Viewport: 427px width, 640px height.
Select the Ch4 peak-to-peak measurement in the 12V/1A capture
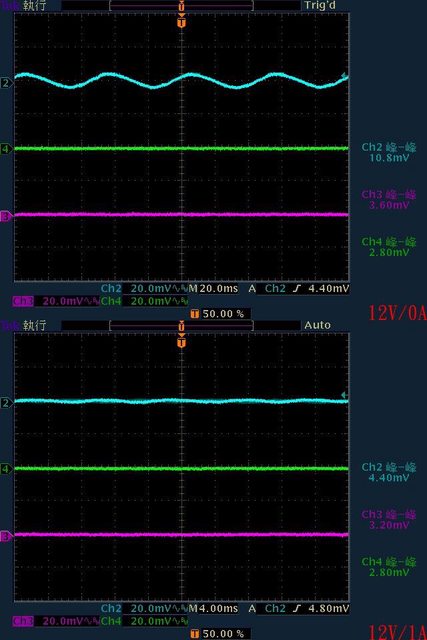click(389, 567)
